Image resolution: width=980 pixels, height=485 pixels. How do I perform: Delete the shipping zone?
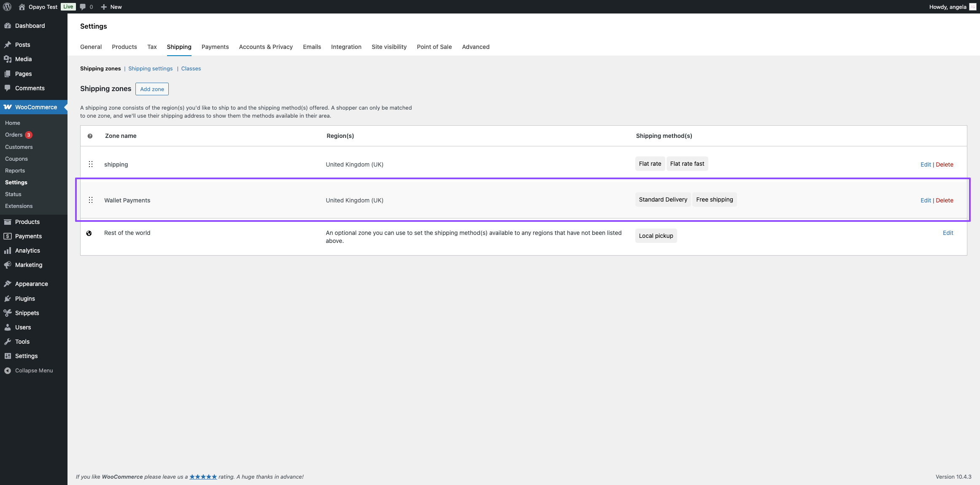(944, 164)
